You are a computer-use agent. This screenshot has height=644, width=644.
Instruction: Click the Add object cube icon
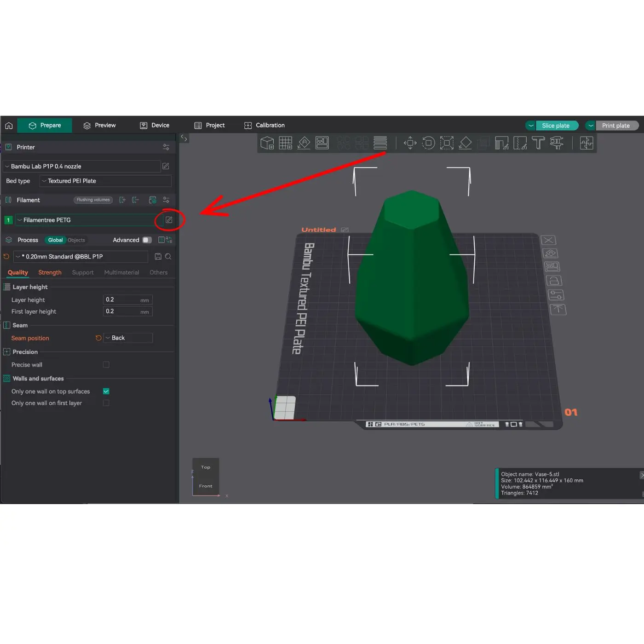point(267,143)
